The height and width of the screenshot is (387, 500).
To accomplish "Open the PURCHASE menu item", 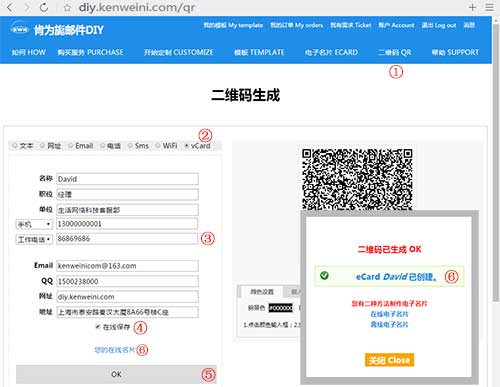I will pos(90,52).
